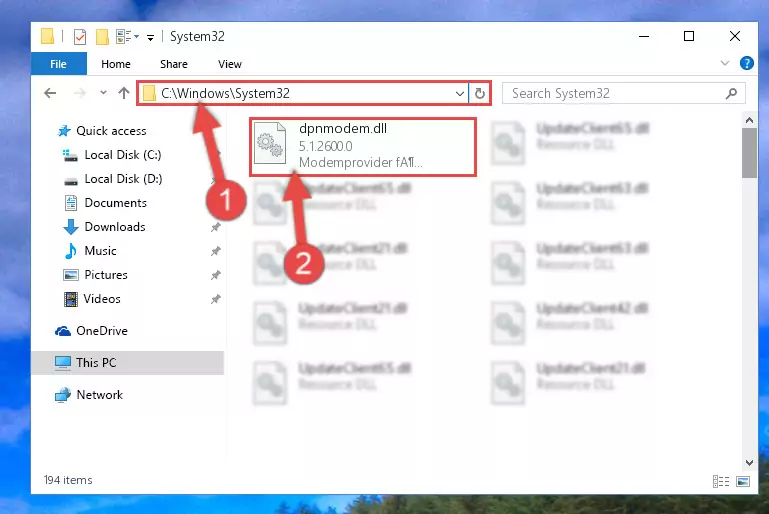Image resolution: width=769 pixels, height=514 pixels.
Task: Switch to Details view in status bar
Action: click(720, 481)
